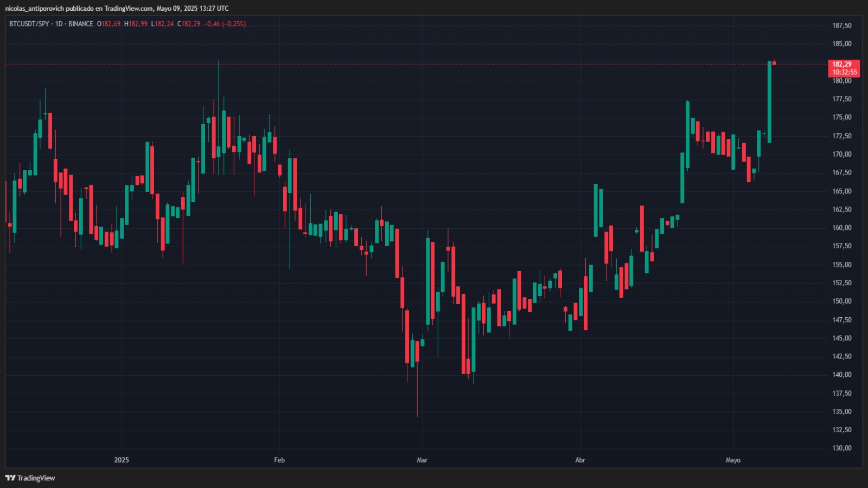868x488 pixels.
Task: Click the 10:32:55 candle countdown timer
Action: (845, 72)
